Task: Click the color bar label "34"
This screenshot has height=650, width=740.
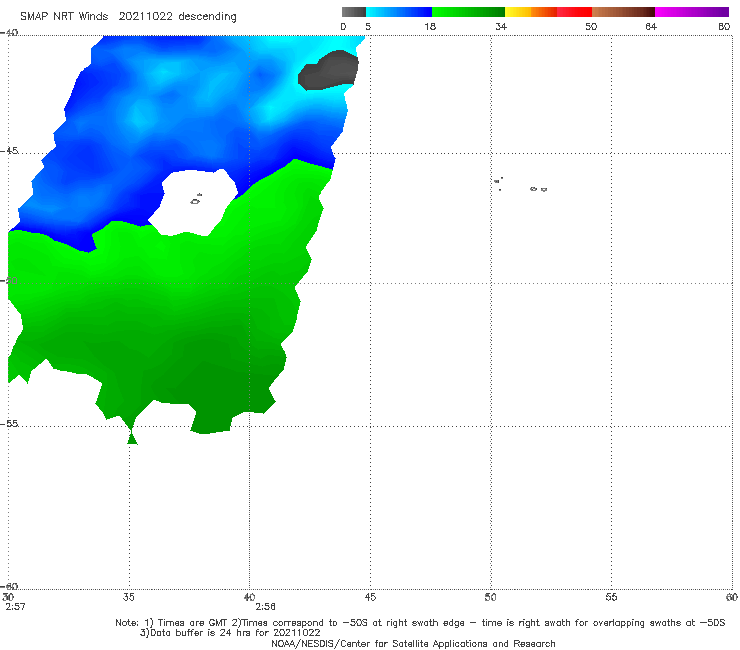Action: tap(501, 27)
